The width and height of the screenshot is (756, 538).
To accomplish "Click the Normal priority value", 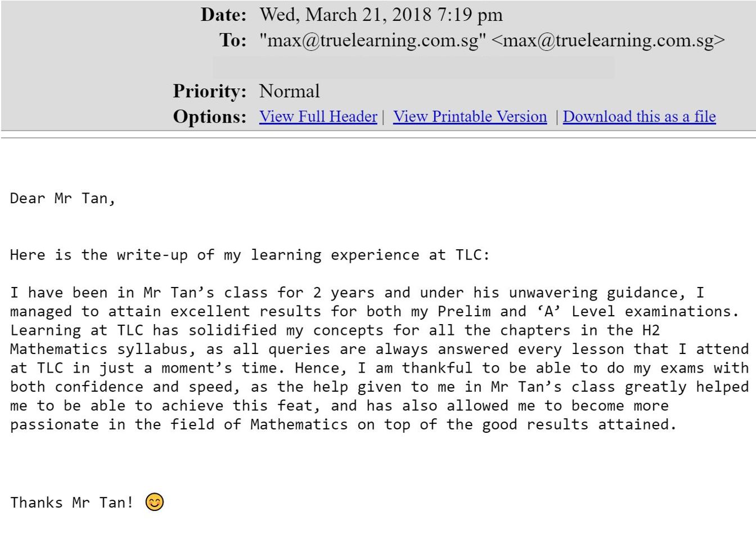I will (x=289, y=91).
